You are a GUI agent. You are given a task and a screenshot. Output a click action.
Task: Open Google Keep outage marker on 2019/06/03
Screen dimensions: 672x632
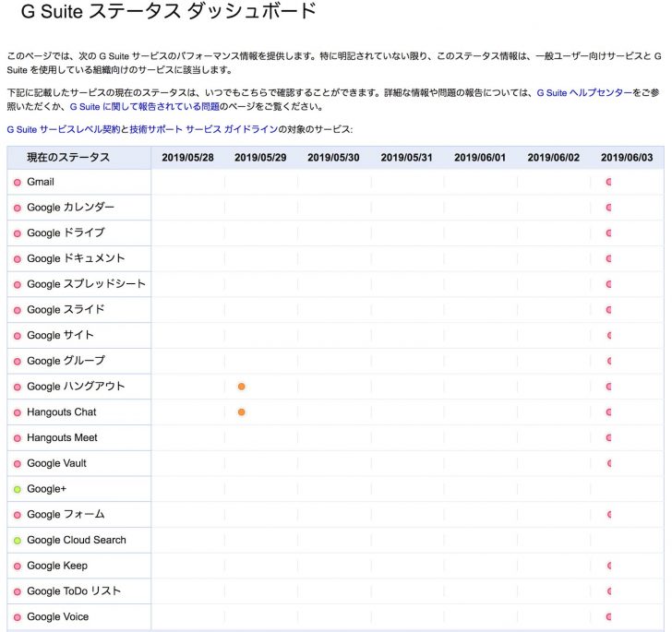pos(609,566)
